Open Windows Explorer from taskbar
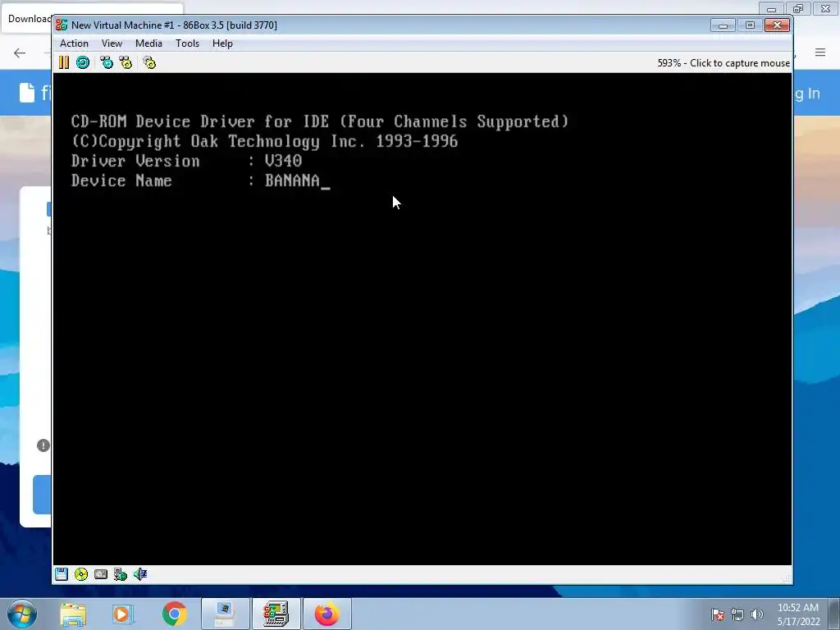Image resolution: width=840 pixels, height=630 pixels. (73, 614)
